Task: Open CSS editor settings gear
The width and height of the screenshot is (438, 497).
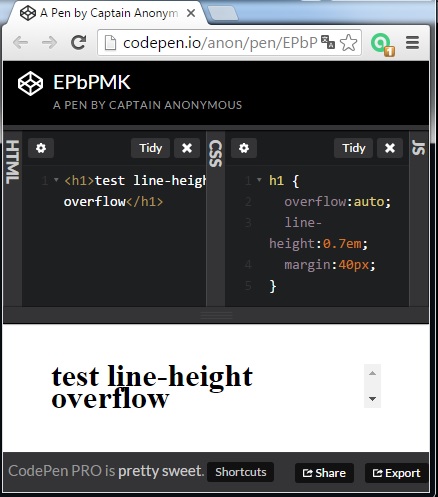Action: click(x=244, y=148)
